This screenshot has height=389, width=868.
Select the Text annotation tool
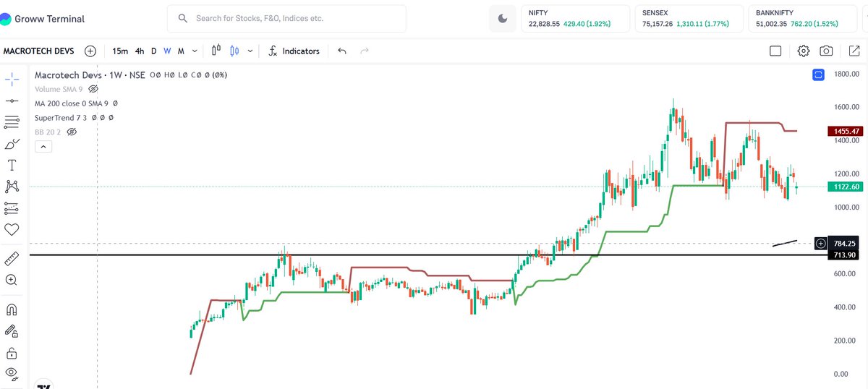12,165
